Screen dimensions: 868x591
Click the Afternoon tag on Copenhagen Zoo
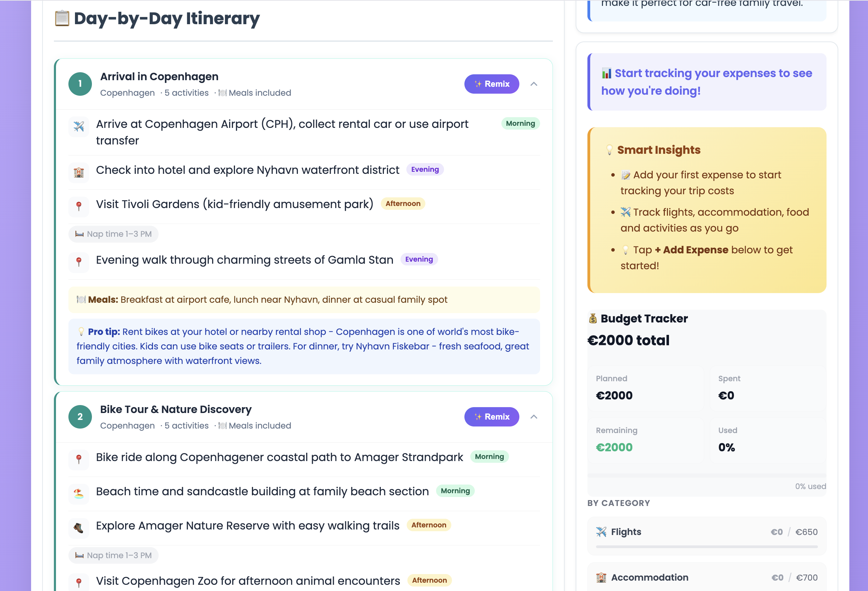point(430,581)
